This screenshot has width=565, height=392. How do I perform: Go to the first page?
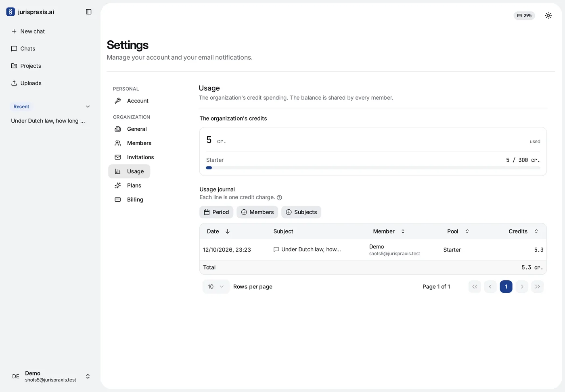click(475, 287)
